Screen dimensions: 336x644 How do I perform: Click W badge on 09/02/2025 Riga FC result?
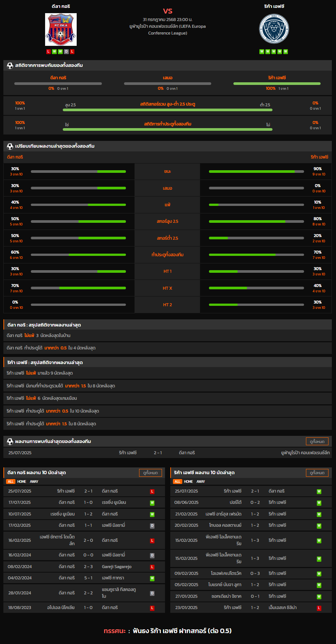coord(319,574)
